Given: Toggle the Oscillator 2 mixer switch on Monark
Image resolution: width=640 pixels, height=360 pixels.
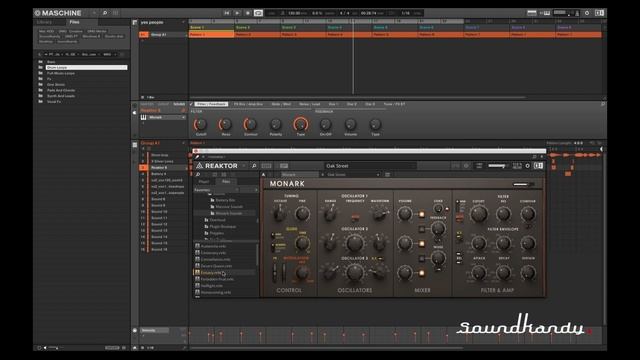Looking at the screenshot, I should point(422,244).
